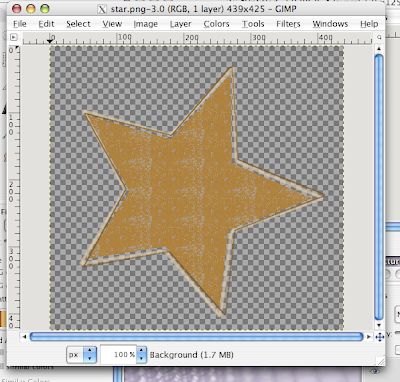Screen dimensions: 400x382
Task: Open the Tools menu
Action: (253, 24)
